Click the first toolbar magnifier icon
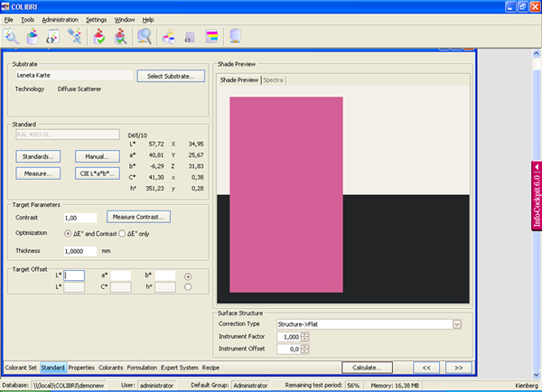This screenshot has width=542, height=392. click(12, 37)
